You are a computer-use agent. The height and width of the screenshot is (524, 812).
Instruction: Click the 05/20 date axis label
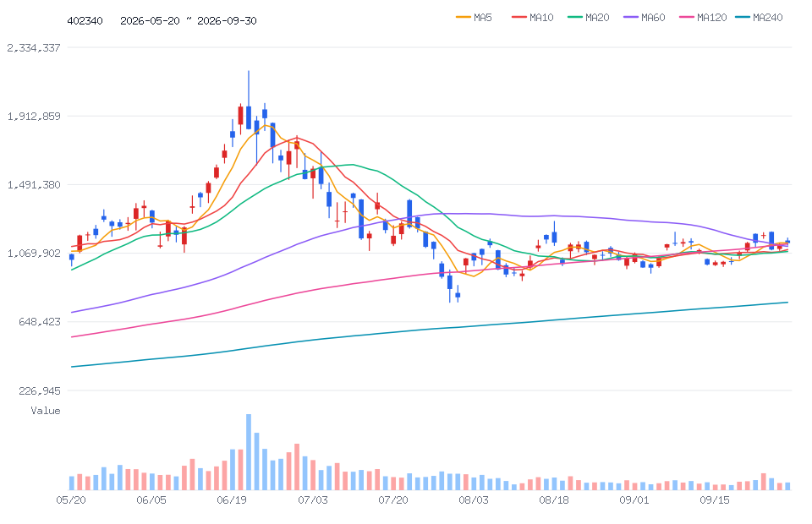click(x=71, y=499)
